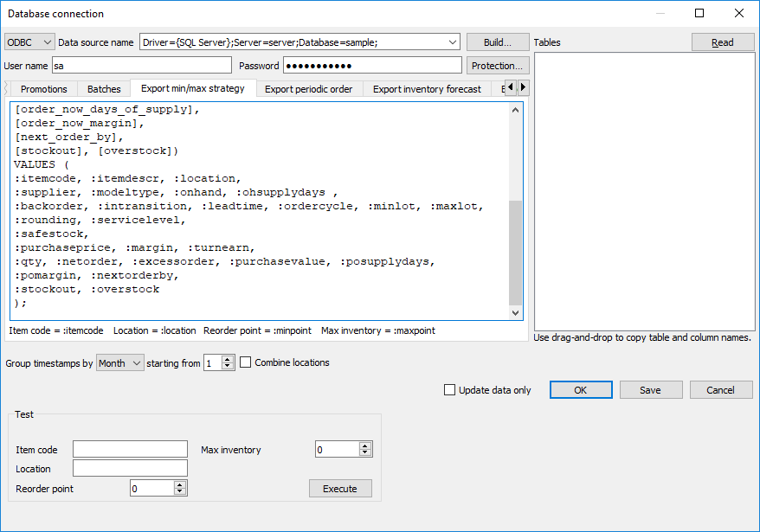Switch to the Promotions tab
Viewport: 760px width, 532px height.
click(x=43, y=89)
